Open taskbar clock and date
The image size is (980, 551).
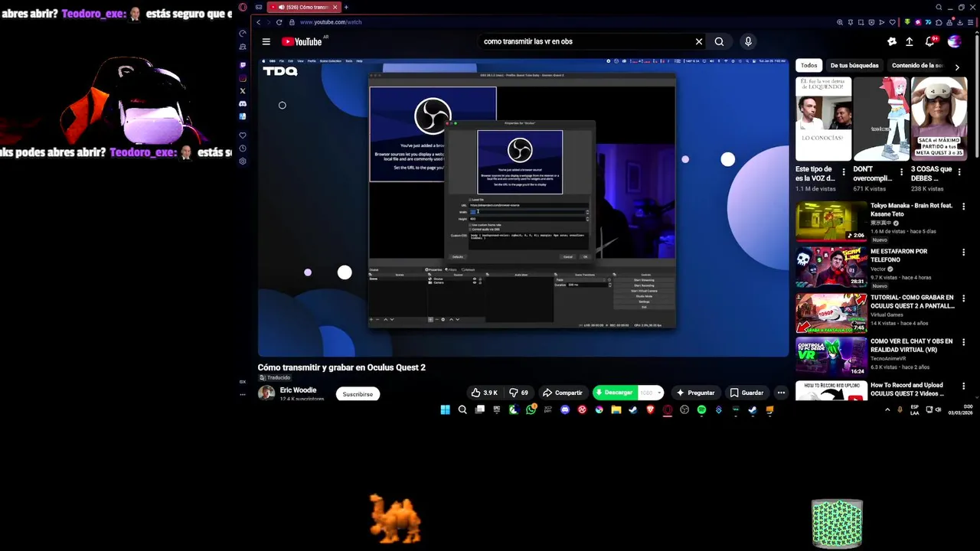coord(962,410)
